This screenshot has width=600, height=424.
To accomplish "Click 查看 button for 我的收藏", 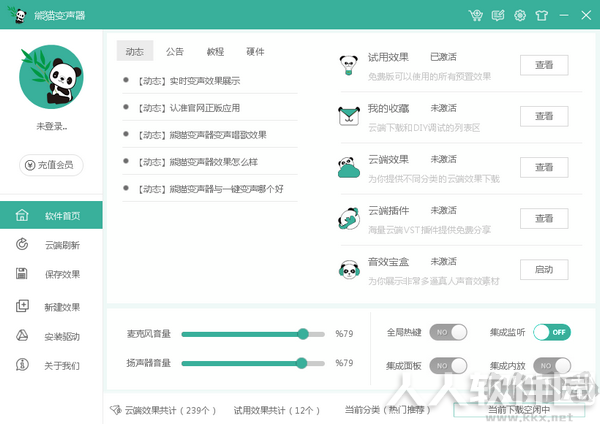I will coord(544,116).
